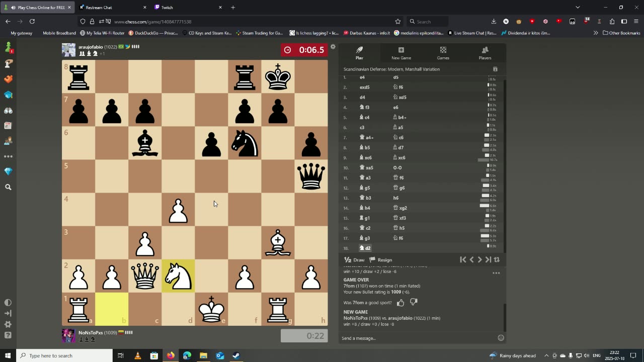Image resolution: width=644 pixels, height=362 pixels.
Task: Select move 17 Qf6 in move list
Action: [398, 238]
